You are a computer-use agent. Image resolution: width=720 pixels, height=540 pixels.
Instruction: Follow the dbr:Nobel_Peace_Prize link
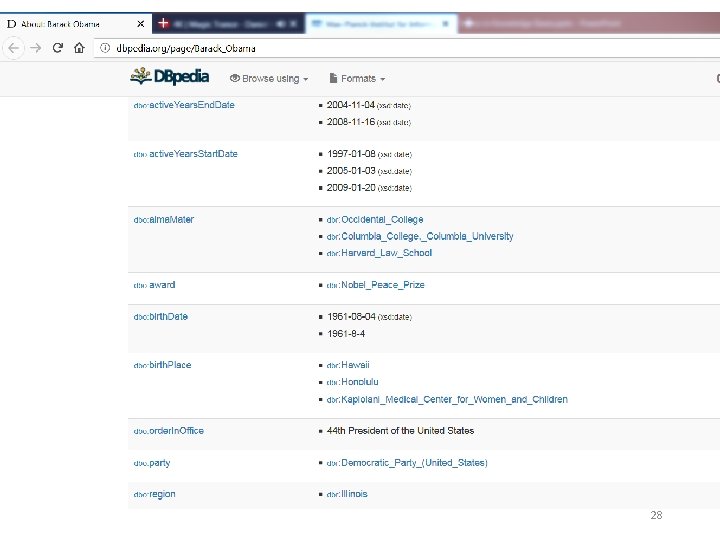tap(376, 285)
